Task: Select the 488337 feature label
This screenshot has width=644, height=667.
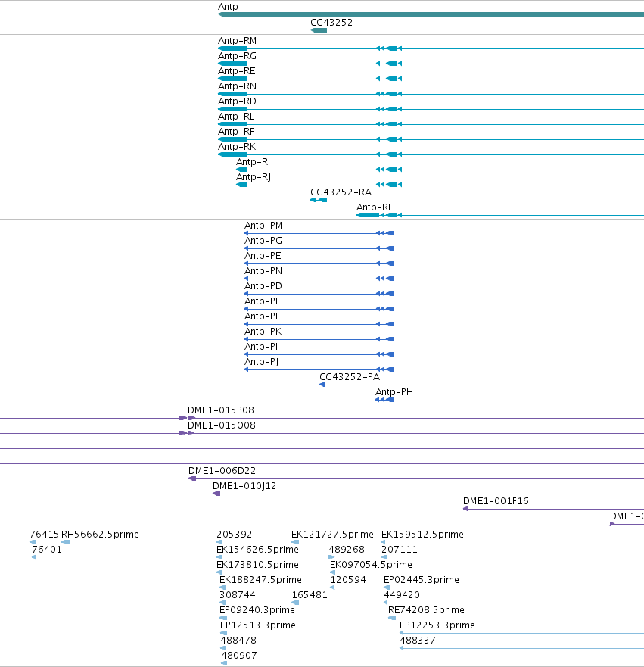Action: coord(418,641)
